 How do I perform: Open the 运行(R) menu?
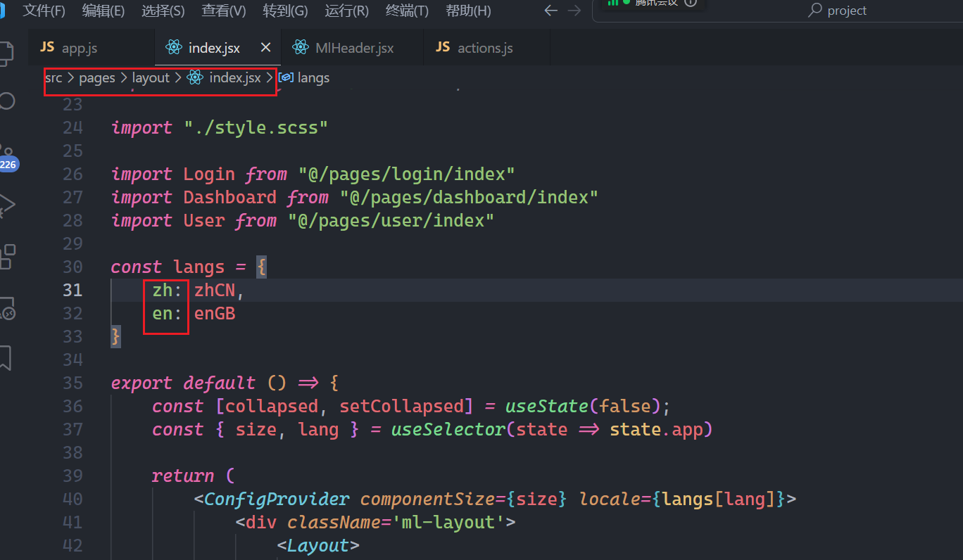pos(346,11)
